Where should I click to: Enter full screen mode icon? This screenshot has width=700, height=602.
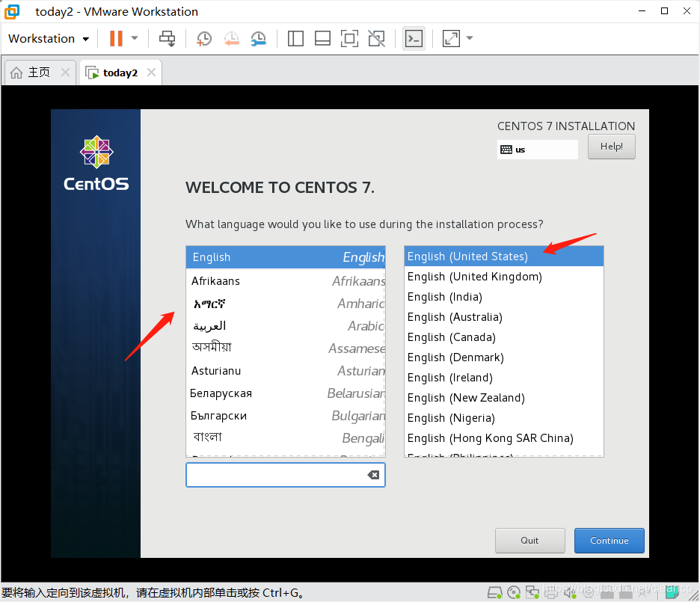349,39
